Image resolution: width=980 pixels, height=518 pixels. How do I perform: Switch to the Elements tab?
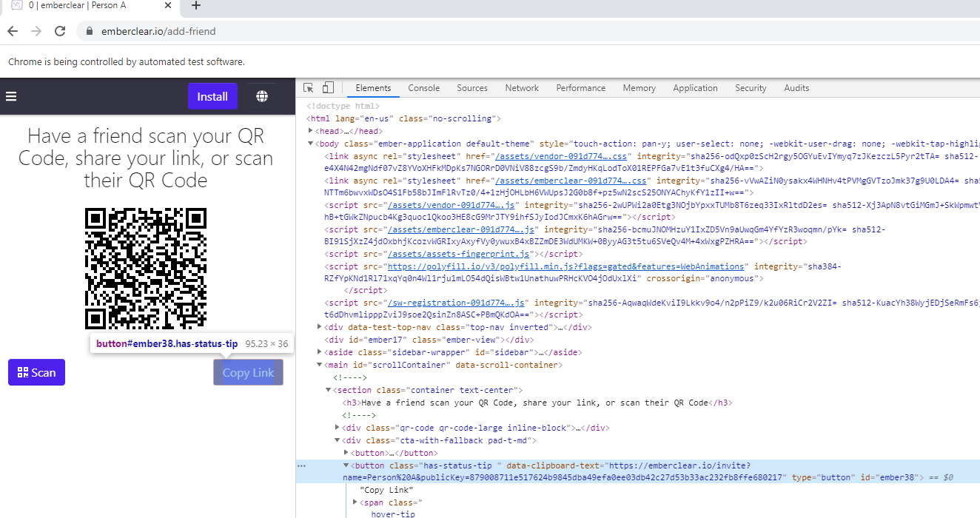(373, 87)
